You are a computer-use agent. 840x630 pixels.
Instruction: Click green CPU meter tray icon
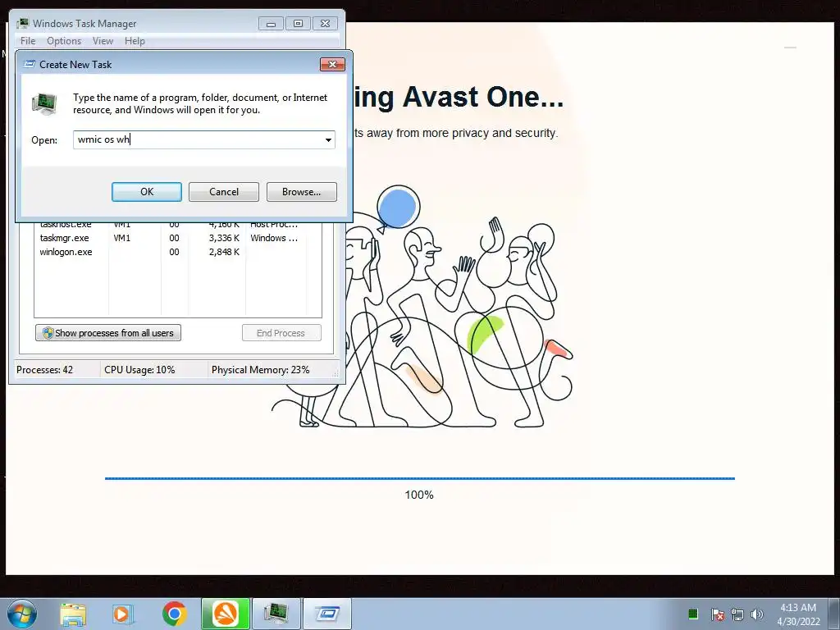click(692, 614)
